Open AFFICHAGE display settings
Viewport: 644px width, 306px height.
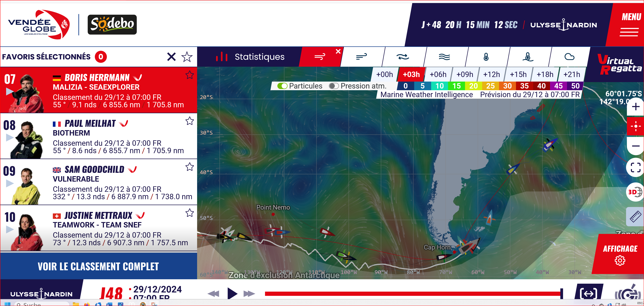pyautogui.click(x=620, y=254)
